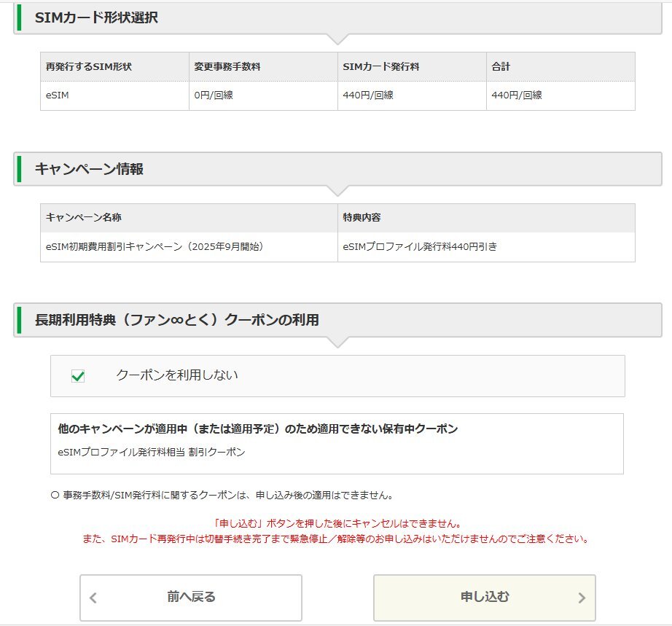Click the green bar beside キャンペーン情報
672x626 pixels.
point(19,169)
